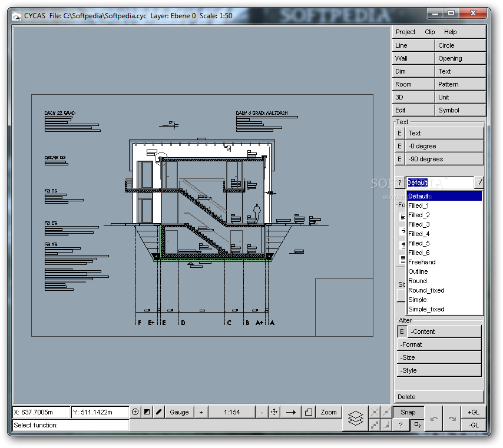The image size is (503, 448).
Task: Click the perpendicular corner snap icon
Action: 386,425
